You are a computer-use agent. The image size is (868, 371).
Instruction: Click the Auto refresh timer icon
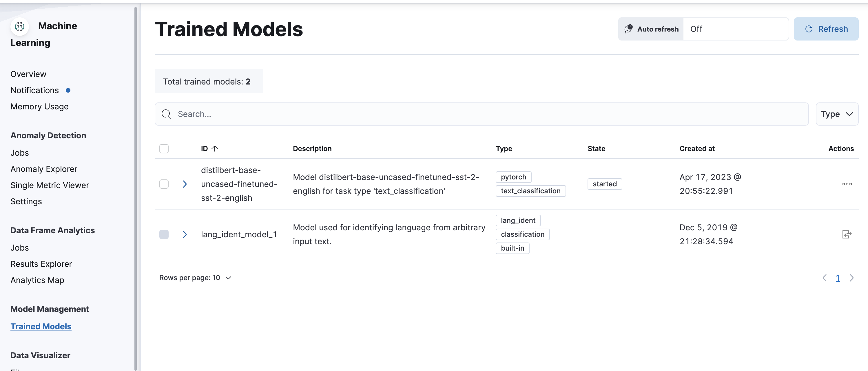click(628, 29)
